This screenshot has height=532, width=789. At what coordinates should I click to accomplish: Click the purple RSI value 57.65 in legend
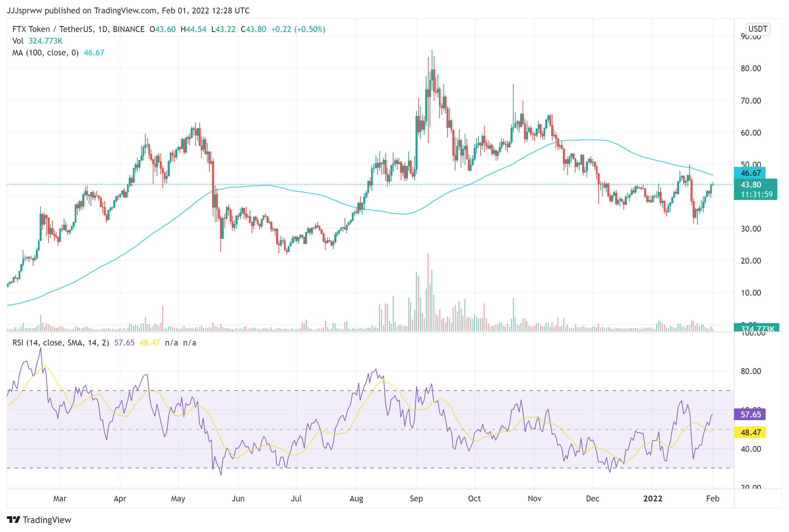point(124,343)
